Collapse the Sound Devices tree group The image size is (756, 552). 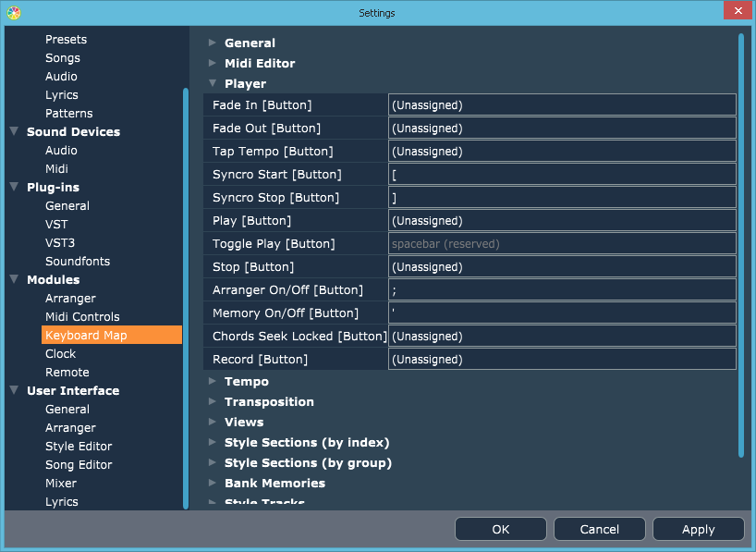point(14,131)
